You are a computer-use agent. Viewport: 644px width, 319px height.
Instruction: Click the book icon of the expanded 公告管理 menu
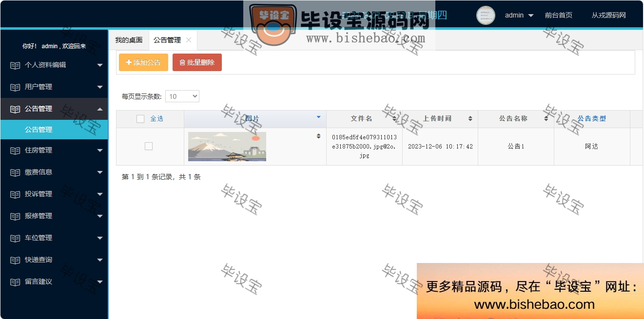[15, 109]
